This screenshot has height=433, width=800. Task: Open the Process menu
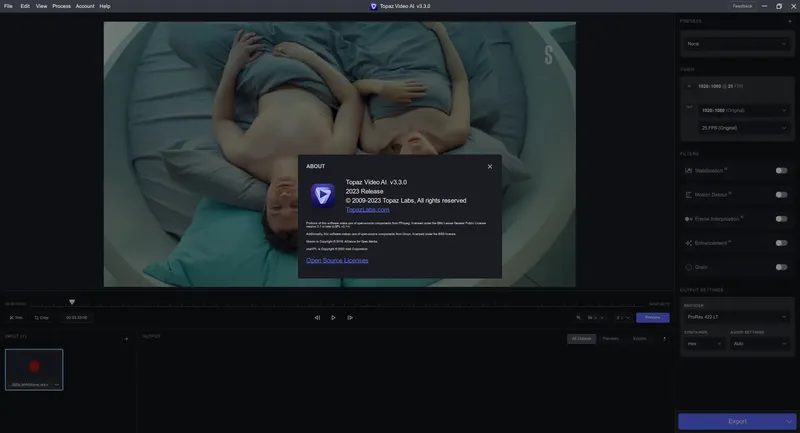(x=61, y=6)
